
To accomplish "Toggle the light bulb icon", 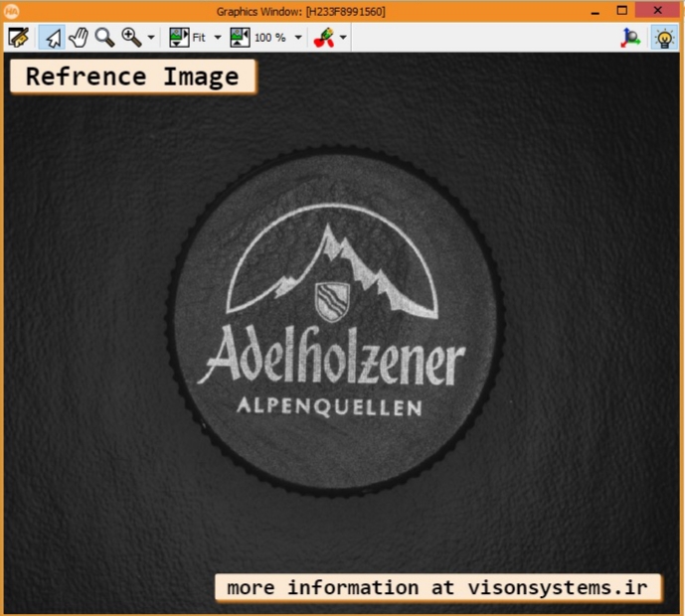I will point(664,38).
